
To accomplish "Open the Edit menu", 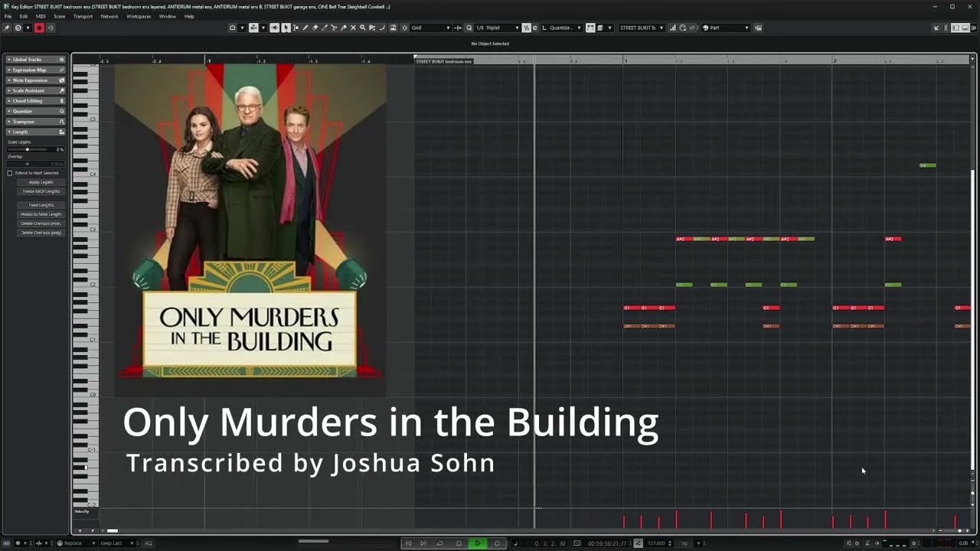I will point(24,16).
